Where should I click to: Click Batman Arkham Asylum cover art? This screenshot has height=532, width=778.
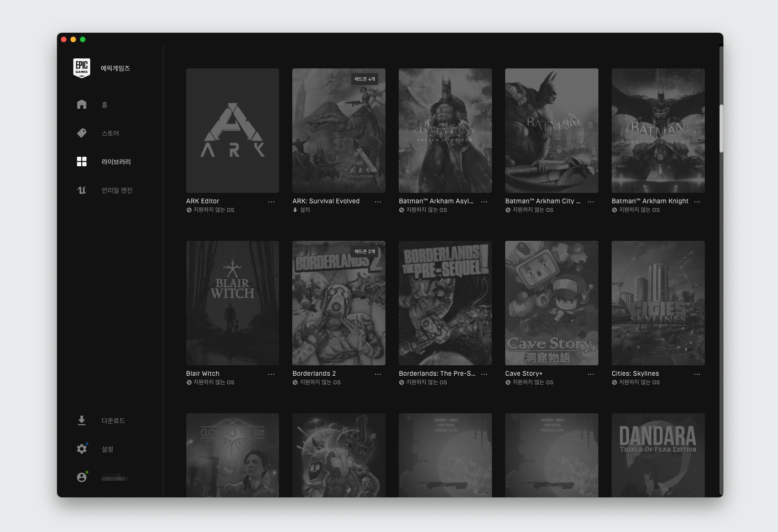[445, 131]
